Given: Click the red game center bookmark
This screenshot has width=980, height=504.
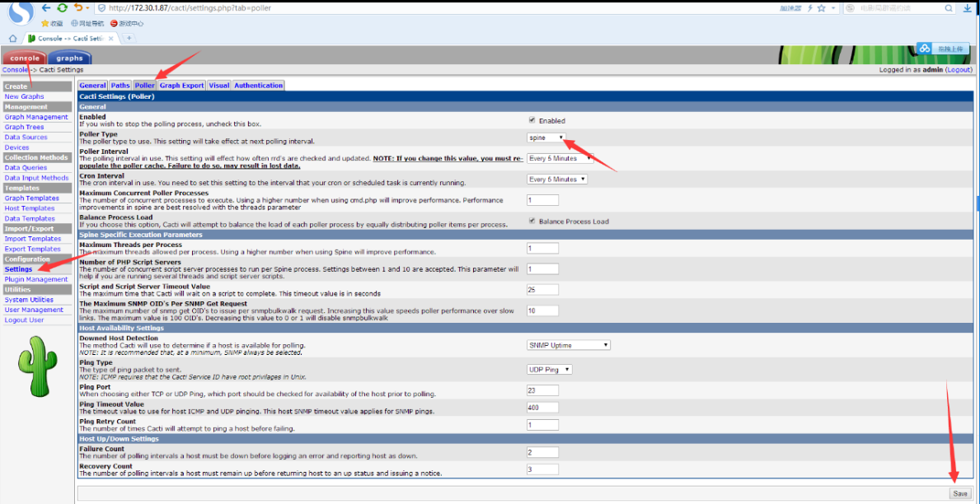Looking at the screenshot, I should [127, 23].
